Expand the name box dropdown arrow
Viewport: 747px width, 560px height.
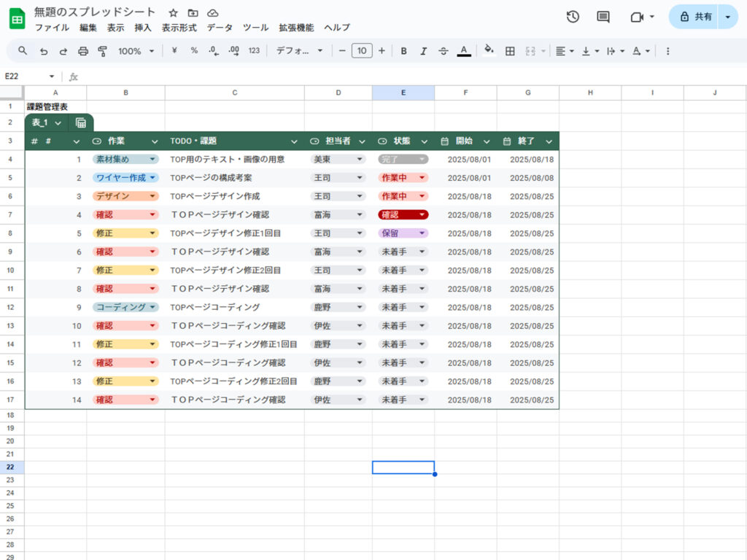click(52, 76)
